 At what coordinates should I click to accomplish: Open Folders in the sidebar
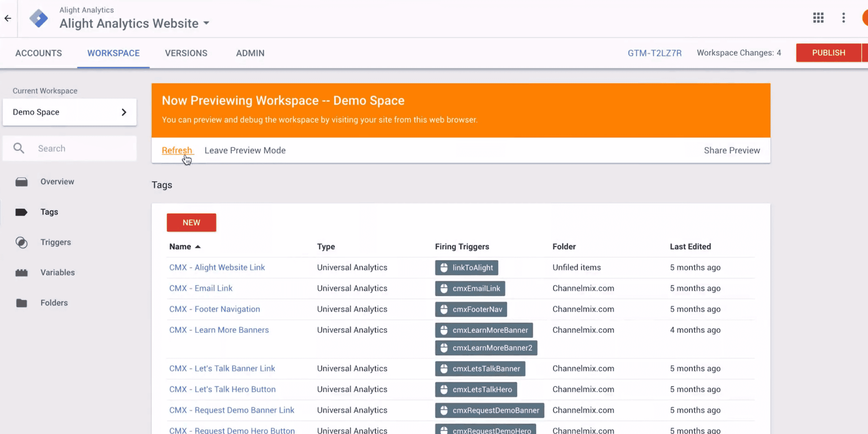pos(54,303)
